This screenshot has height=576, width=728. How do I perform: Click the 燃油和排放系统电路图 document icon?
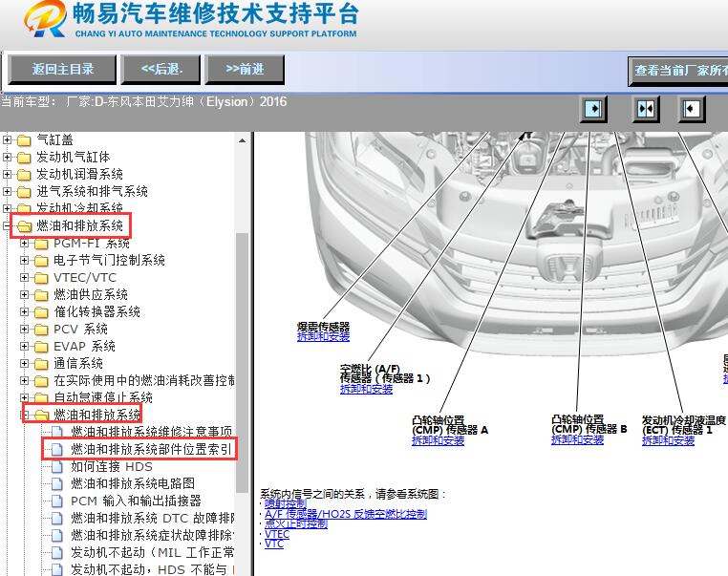57,483
